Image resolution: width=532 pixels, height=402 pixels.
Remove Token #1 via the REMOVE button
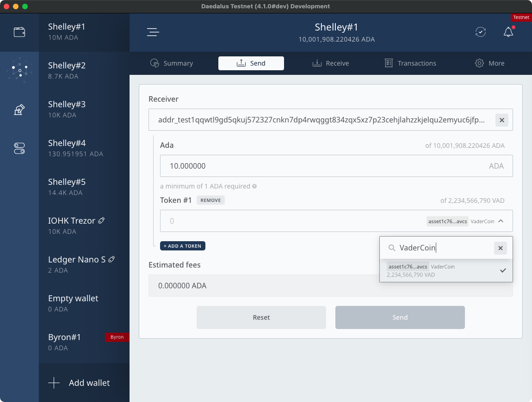[210, 200]
